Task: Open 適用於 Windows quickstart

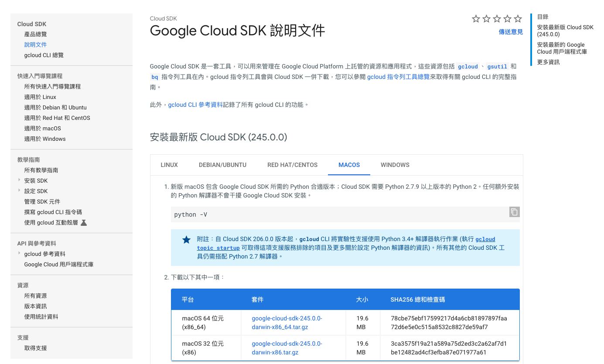Action: click(x=45, y=139)
